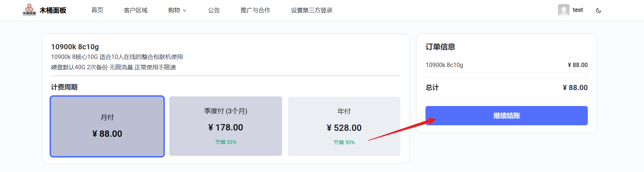Open the test user avatar
This screenshot has width=644, height=172.
pyautogui.click(x=563, y=10)
